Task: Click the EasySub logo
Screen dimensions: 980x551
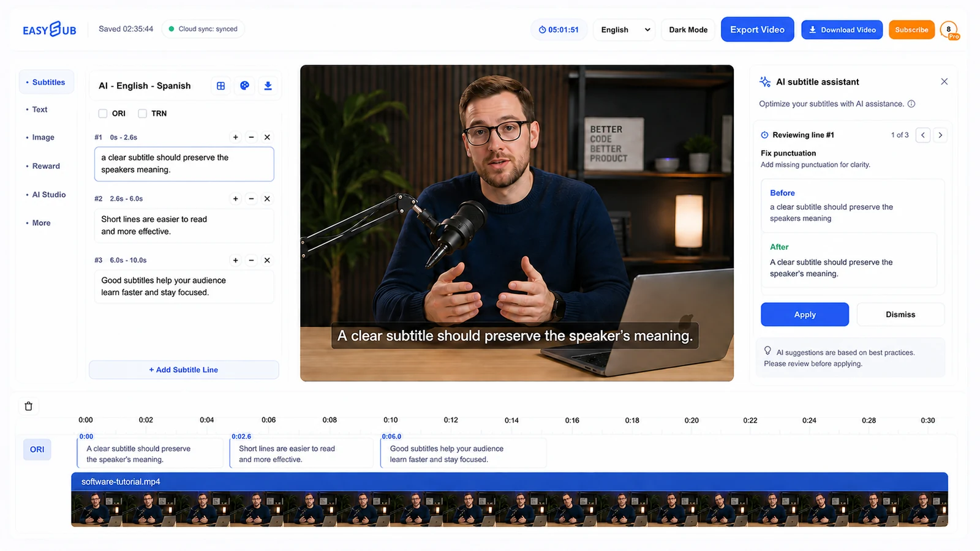Action: [x=50, y=29]
